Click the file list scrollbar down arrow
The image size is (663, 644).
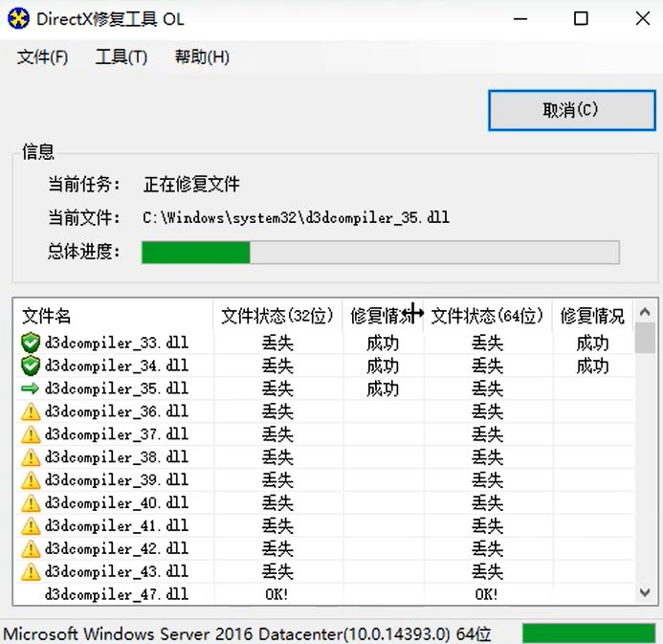click(x=645, y=592)
